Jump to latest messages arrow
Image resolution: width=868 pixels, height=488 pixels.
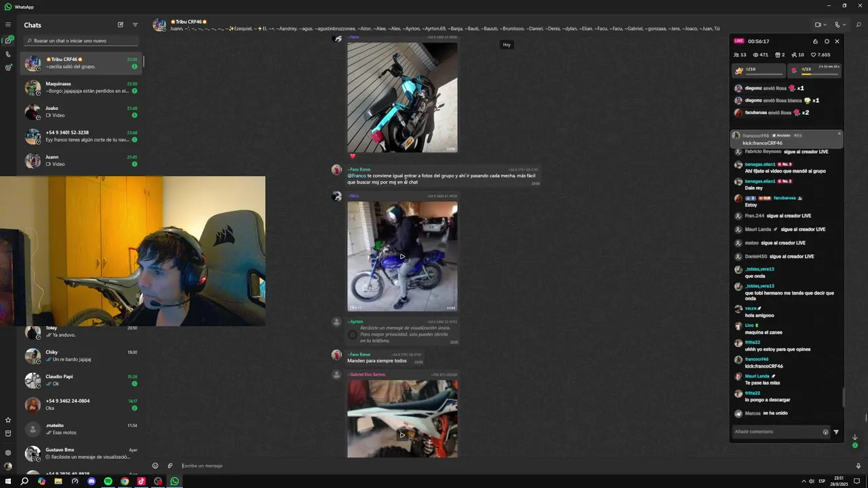tap(855, 437)
